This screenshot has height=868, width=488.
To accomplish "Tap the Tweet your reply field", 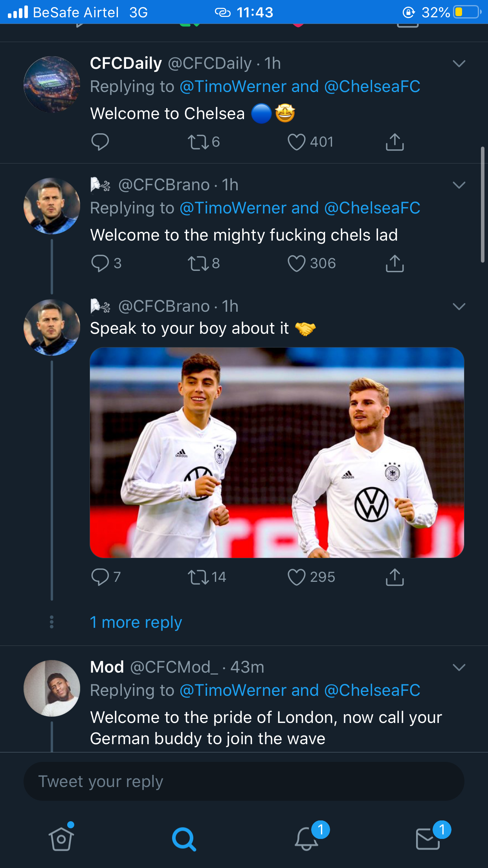I will [244, 782].
